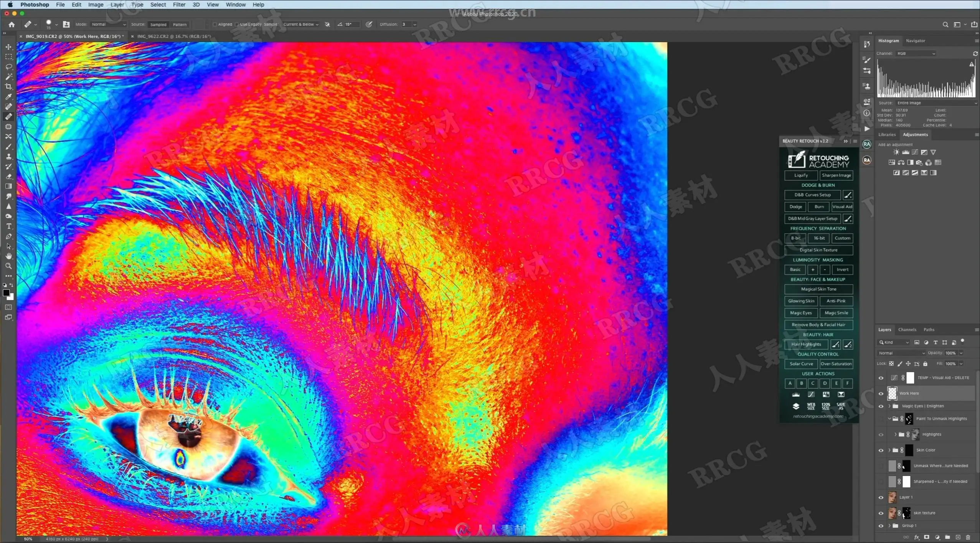Click the Diffusion value field
Screen dimensions: 980x543
[x=406, y=24]
